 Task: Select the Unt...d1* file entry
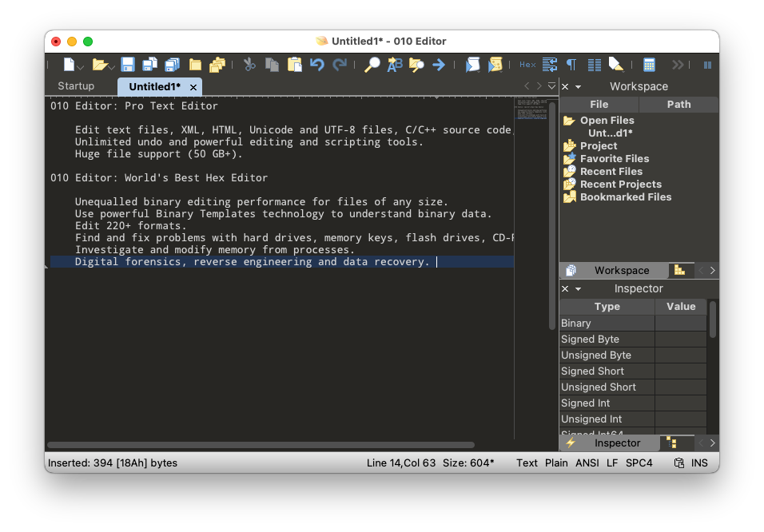pyautogui.click(x=610, y=133)
